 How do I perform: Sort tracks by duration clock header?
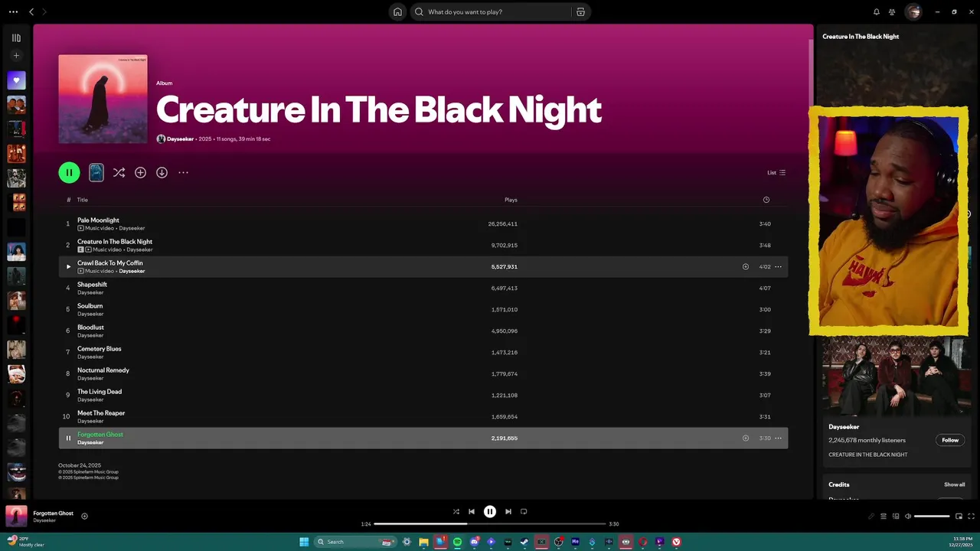click(x=766, y=200)
